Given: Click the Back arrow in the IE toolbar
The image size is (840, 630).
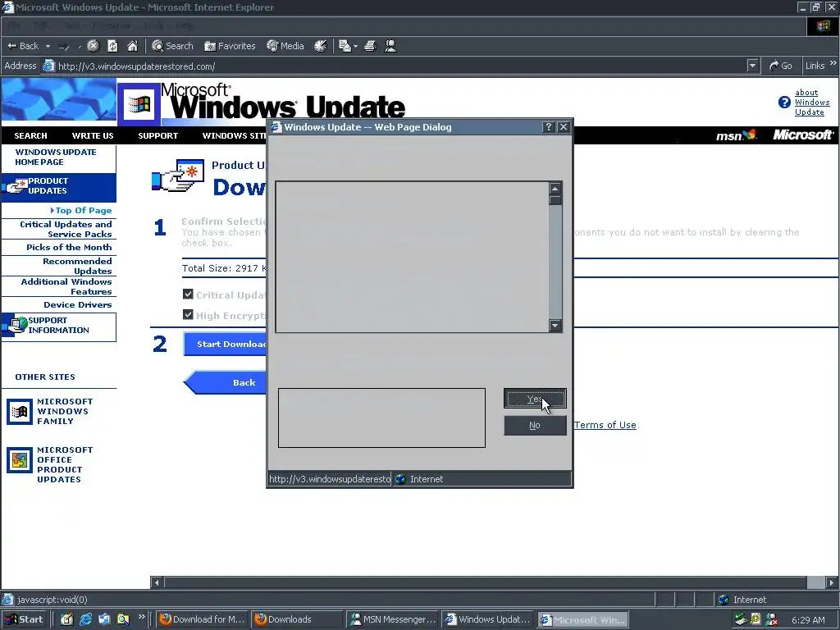Looking at the screenshot, I should tap(22, 46).
